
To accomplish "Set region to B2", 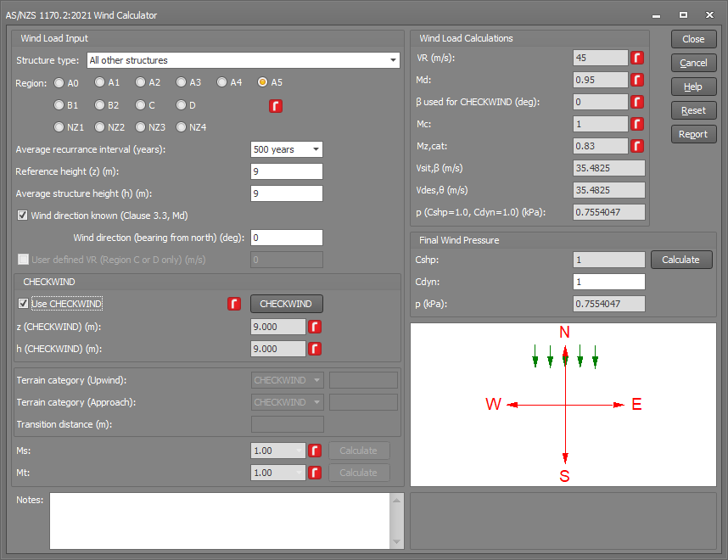I will pos(100,105).
